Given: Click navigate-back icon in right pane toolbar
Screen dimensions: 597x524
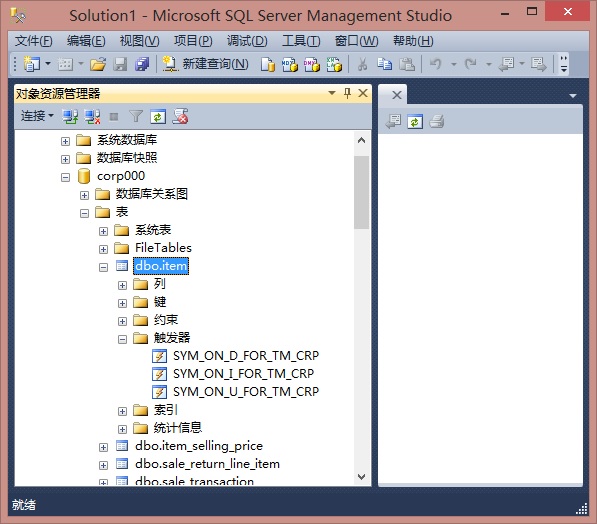Looking at the screenshot, I should (393, 122).
